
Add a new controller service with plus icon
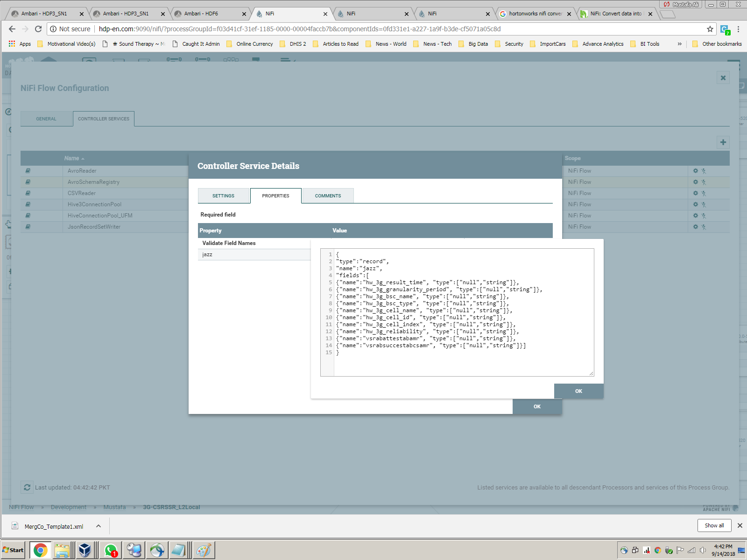723,142
